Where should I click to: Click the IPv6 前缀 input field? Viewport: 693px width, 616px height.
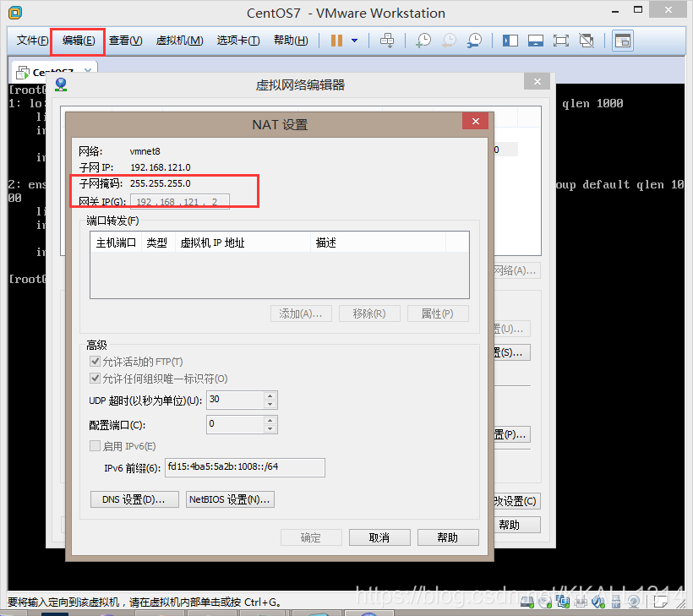tap(245, 467)
